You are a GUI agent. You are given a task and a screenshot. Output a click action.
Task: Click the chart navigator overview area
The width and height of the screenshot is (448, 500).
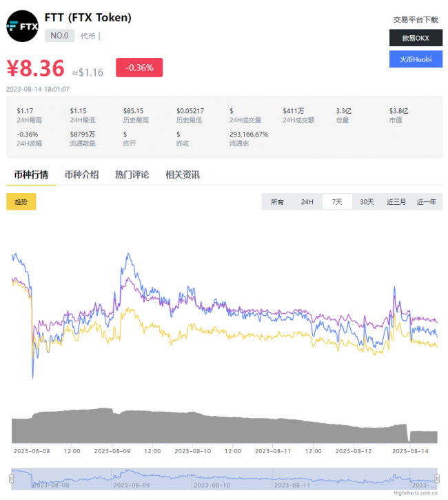[224, 479]
